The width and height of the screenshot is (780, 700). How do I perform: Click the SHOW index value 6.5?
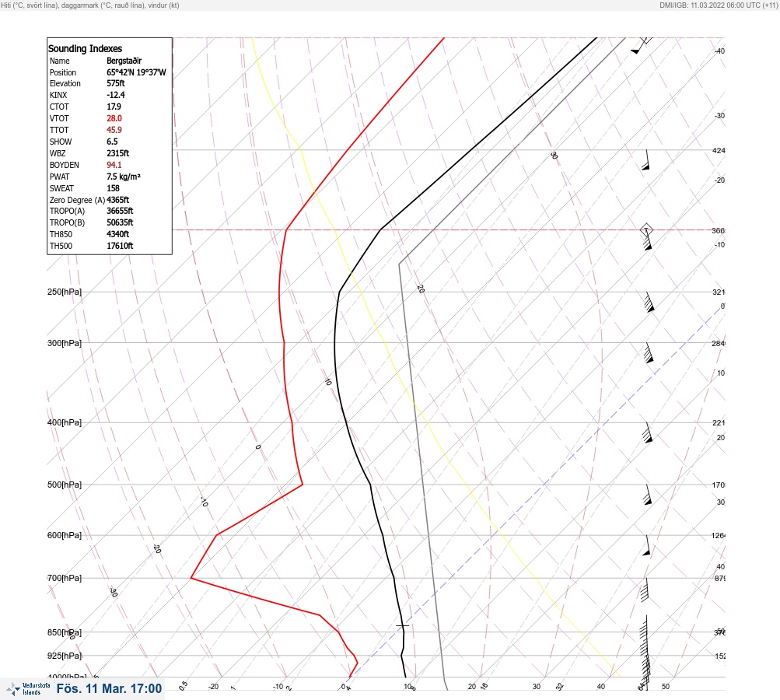coord(113,142)
